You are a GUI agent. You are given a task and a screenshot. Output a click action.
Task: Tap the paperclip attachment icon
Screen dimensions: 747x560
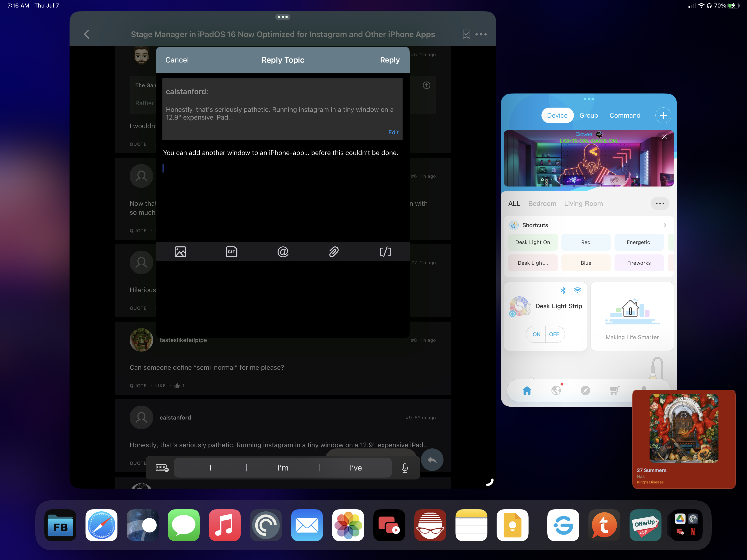(334, 252)
